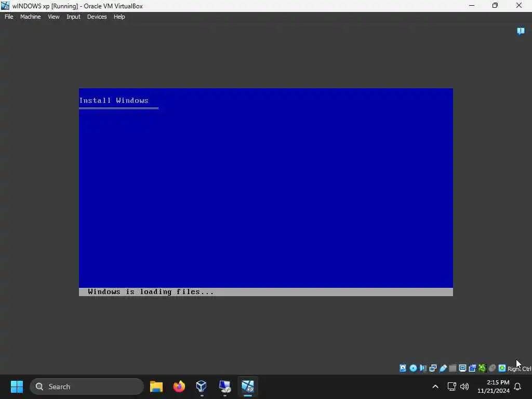Minimize the VirtualBox window
532x399 pixels.
click(472, 5)
